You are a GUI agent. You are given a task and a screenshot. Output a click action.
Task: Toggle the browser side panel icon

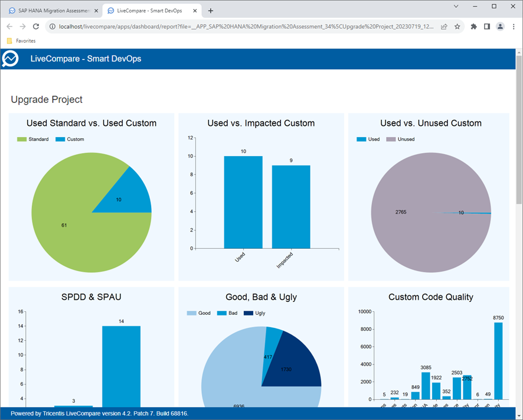pos(487,27)
